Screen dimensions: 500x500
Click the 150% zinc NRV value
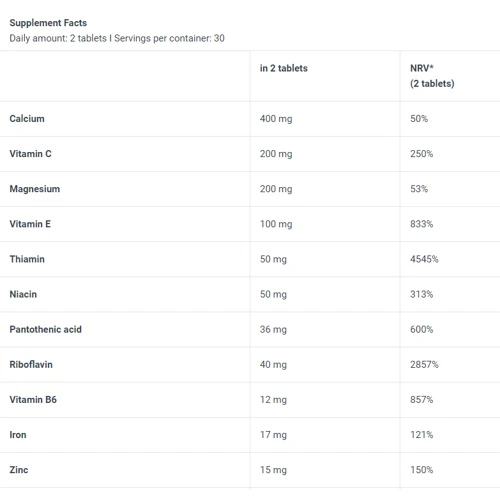pos(421,470)
